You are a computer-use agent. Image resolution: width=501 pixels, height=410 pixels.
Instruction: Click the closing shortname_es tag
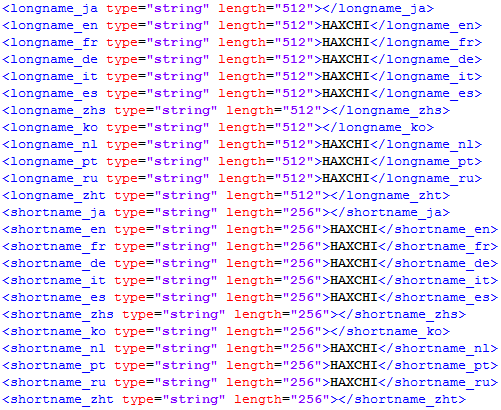point(438,297)
